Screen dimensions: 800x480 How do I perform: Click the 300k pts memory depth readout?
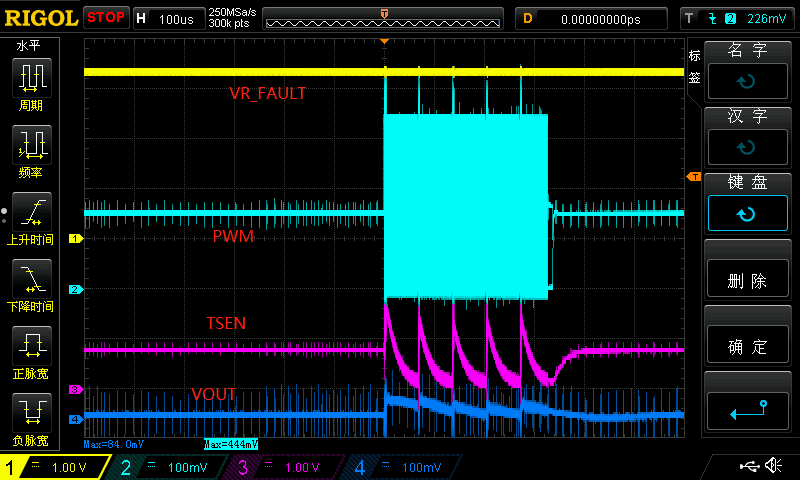tap(229, 23)
